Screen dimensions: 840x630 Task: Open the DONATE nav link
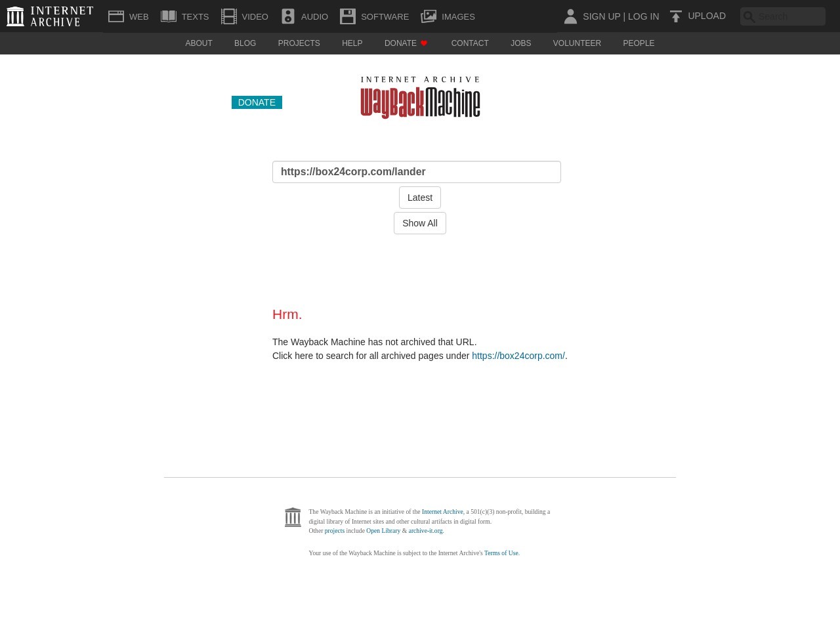[x=400, y=43]
